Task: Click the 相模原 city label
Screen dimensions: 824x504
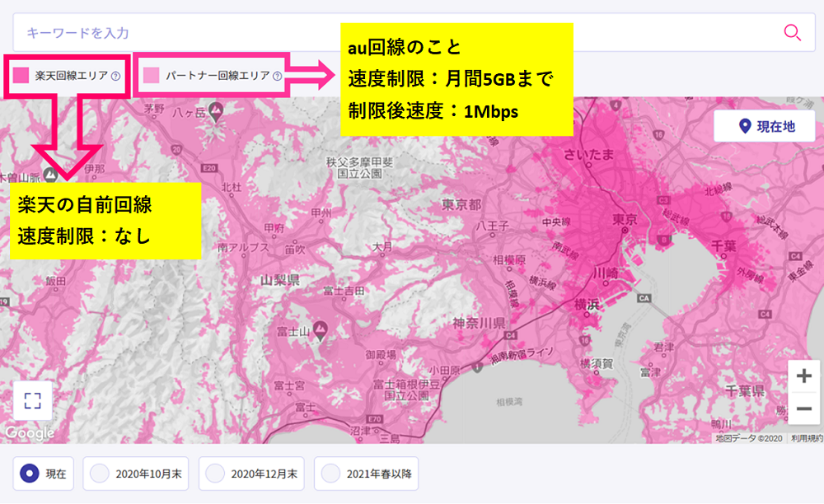Action: (509, 260)
